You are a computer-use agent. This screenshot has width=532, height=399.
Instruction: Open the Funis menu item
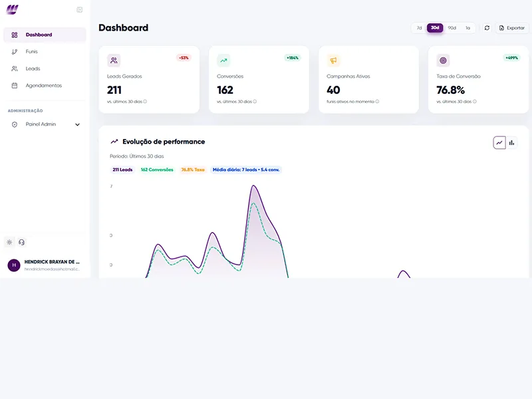coord(45,52)
